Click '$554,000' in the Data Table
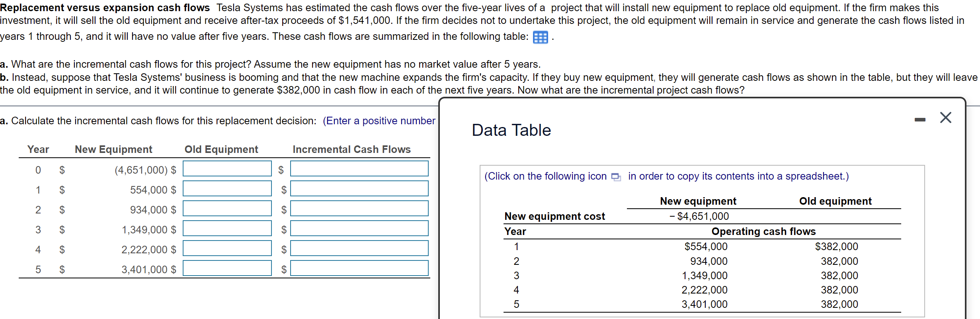980x319 pixels. click(x=706, y=247)
